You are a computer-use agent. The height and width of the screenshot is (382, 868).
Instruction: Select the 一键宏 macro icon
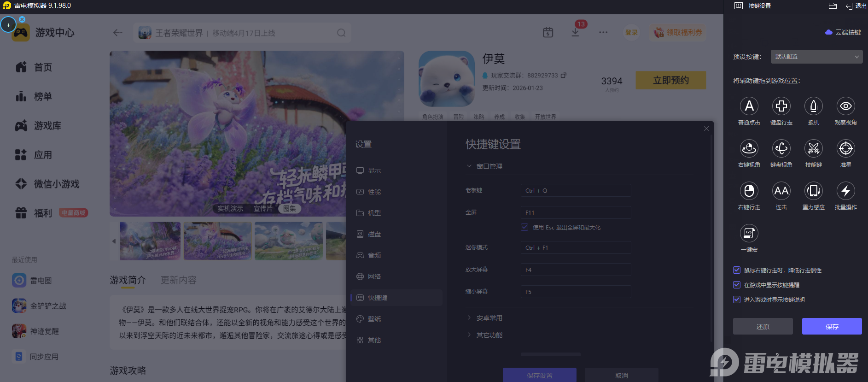(x=749, y=233)
